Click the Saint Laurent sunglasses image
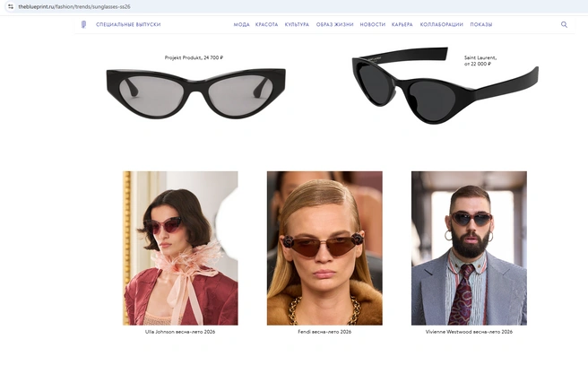 (x=445, y=85)
